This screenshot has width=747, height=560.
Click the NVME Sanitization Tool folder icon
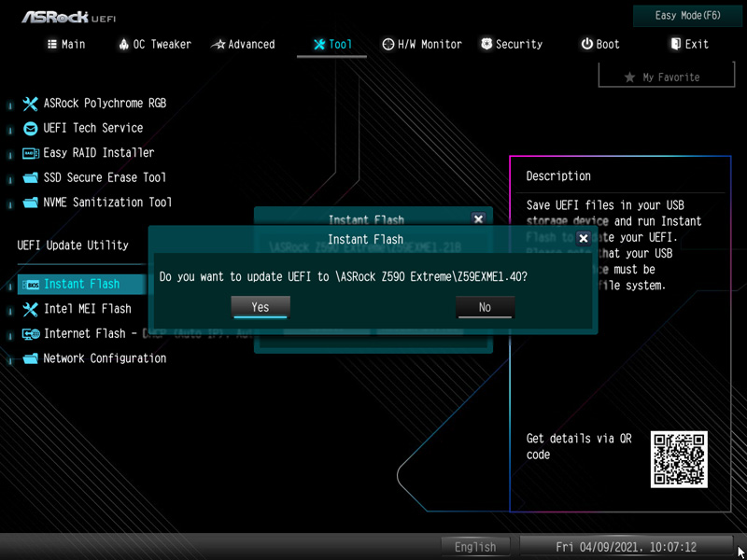tap(30, 203)
